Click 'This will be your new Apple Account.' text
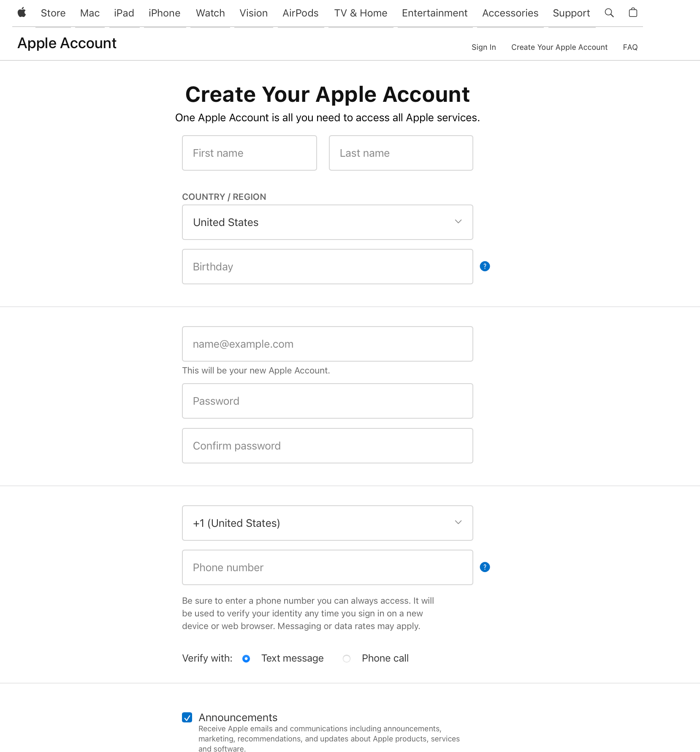The height and width of the screenshot is (752, 700). tap(256, 371)
